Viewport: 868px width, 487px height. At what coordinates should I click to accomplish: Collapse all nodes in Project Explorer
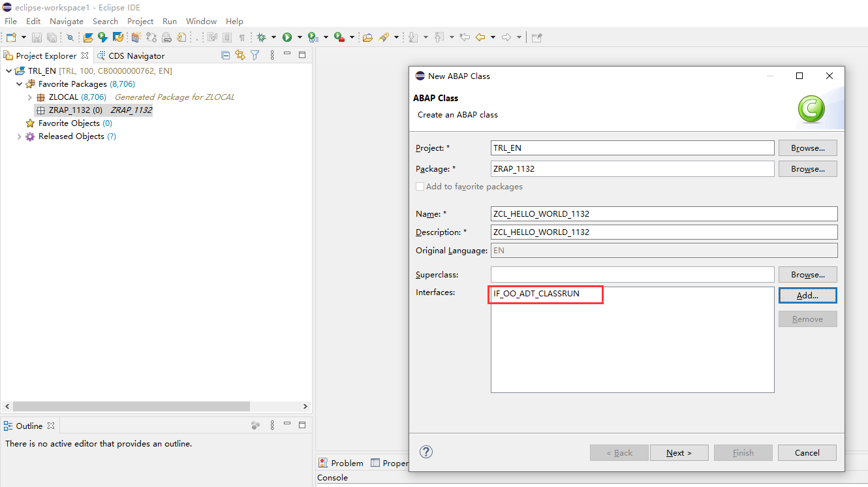225,55
